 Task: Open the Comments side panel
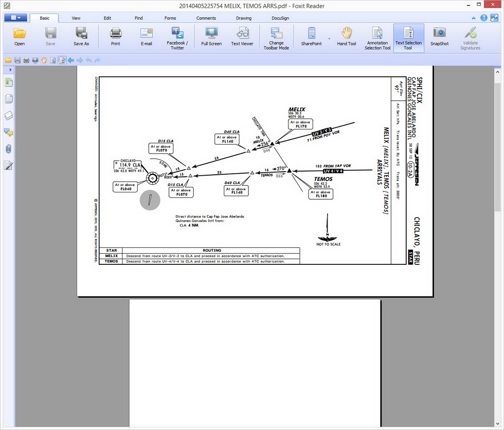tap(9, 132)
